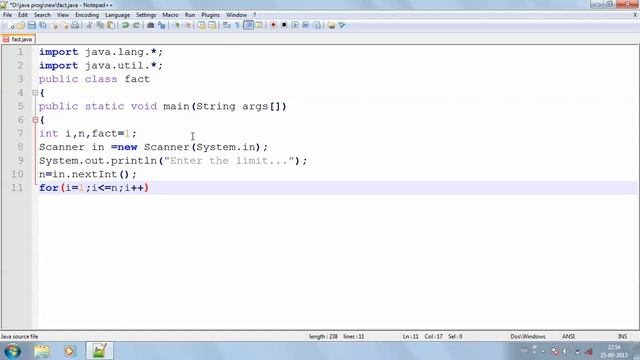Open user defined language dialog icon
Viewport: 640px width, 360px height.
259,25
